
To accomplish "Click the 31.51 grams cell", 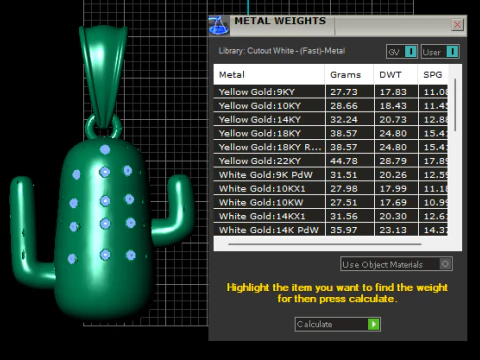I will coord(350,175).
